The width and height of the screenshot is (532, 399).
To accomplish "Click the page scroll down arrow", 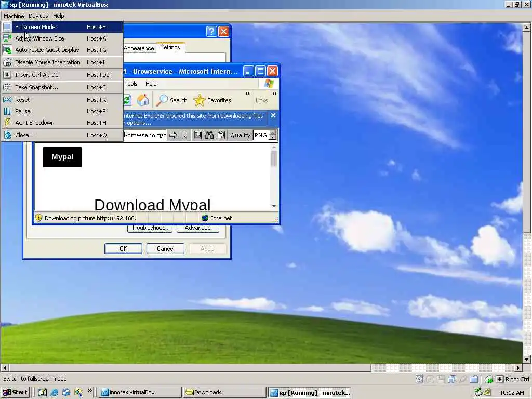I will (x=274, y=206).
